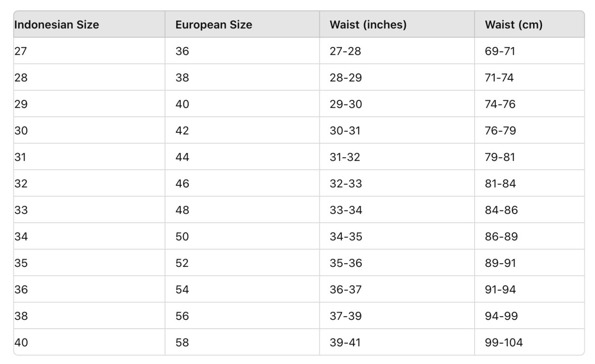
Task: Click the 86-89 cm waist cell
Action: (529, 237)
